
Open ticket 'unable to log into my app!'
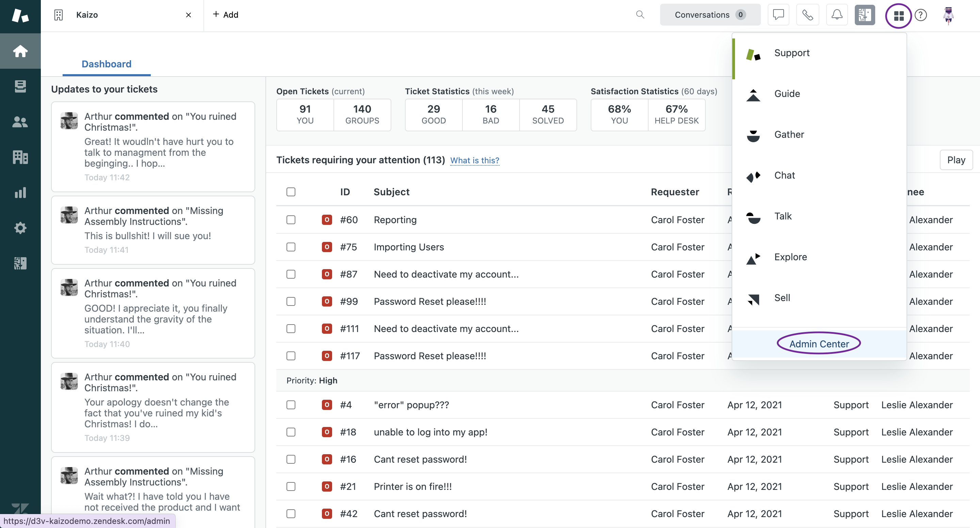(x=430, y=432)
